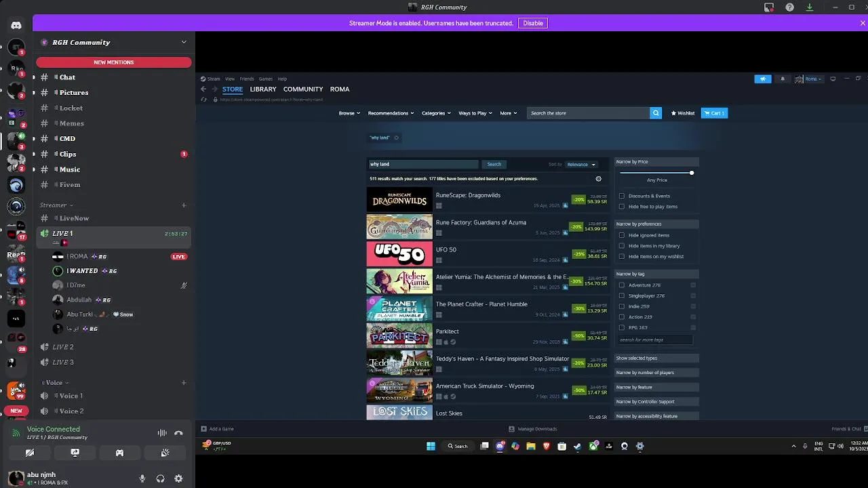Turn on camera in voice panel

30,453
